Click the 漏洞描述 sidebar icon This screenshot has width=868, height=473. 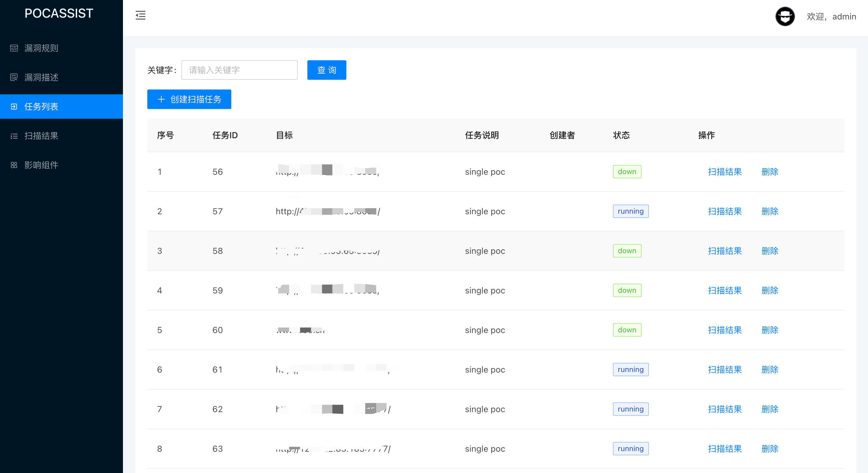14,78
